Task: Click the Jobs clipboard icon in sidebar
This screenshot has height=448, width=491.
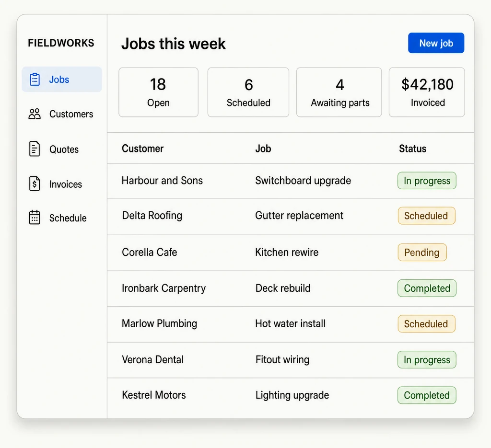Action: 35,79
